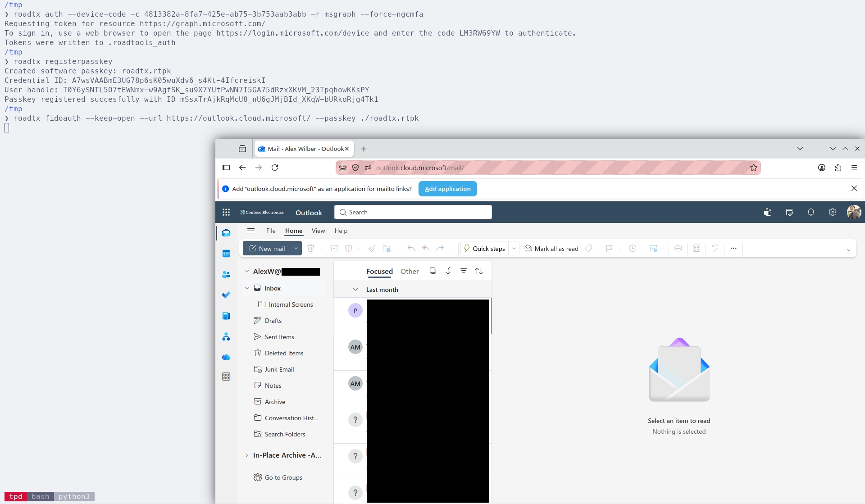Click the Reply arrow icon
Image resolution: width=865 pixels, height=504 pixels.
click(x=411, y=248)
